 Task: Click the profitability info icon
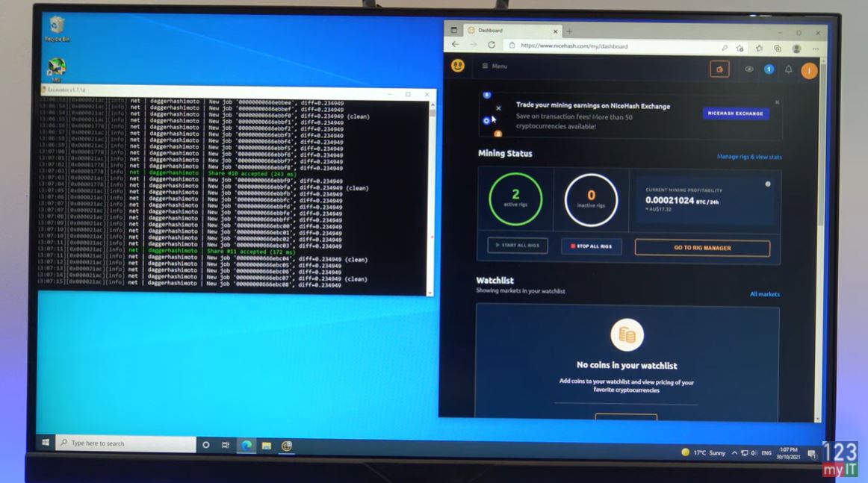tap(768, 184)
